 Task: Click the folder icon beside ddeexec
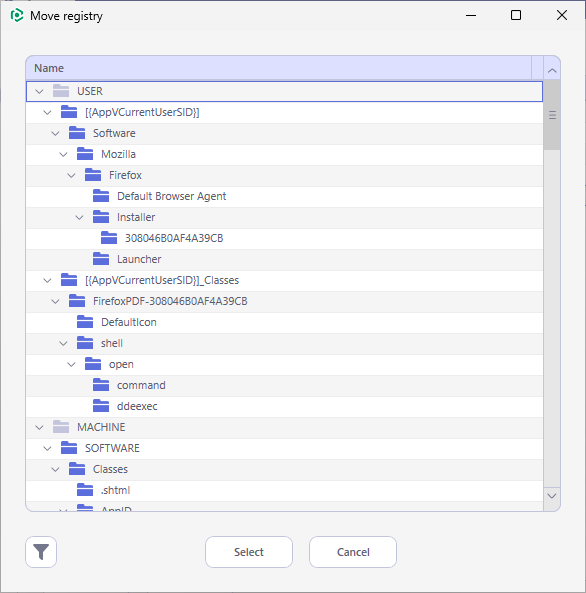click(x=101, y=406)
